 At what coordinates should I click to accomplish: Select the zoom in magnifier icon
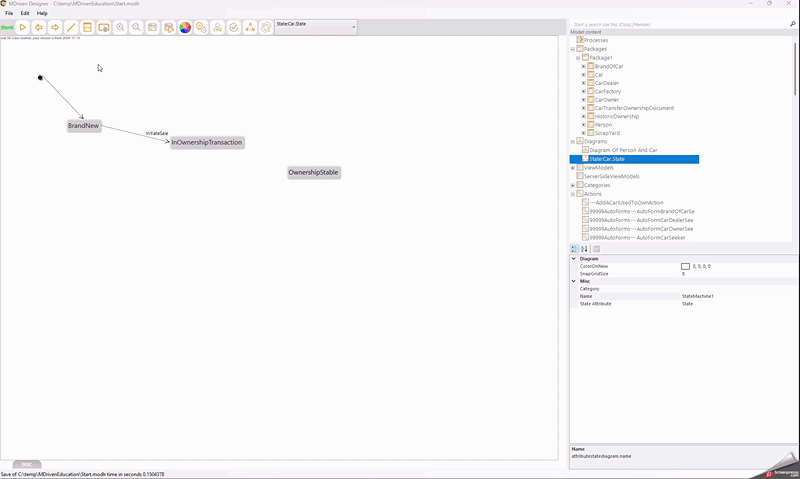point(120,27)
